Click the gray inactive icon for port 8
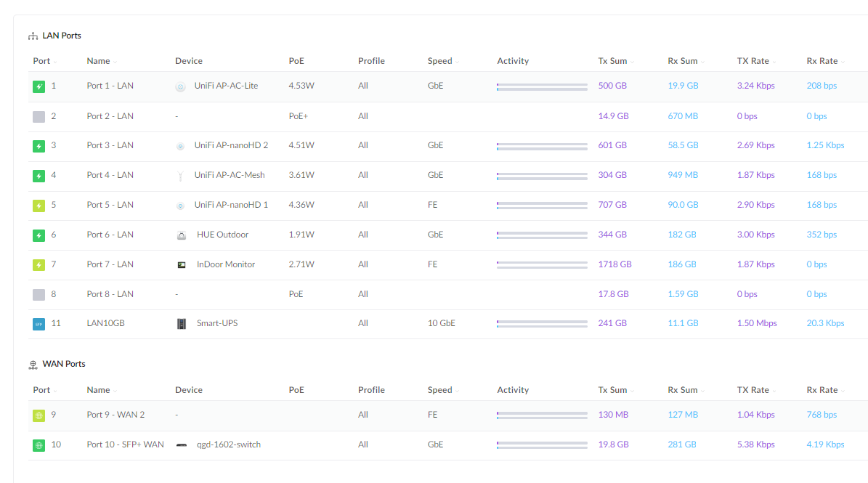Screen dimensions: 868x483 [x=38, y=295]
